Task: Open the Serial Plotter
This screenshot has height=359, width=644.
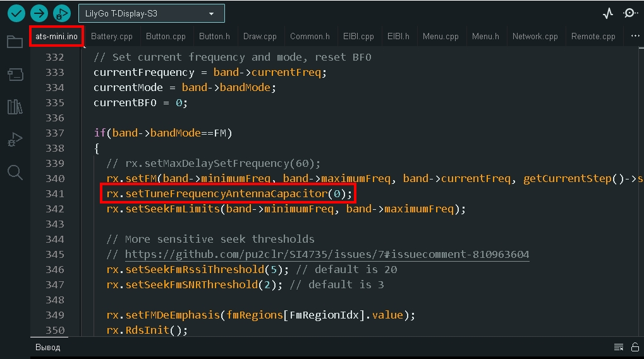Action: (608, 13)
